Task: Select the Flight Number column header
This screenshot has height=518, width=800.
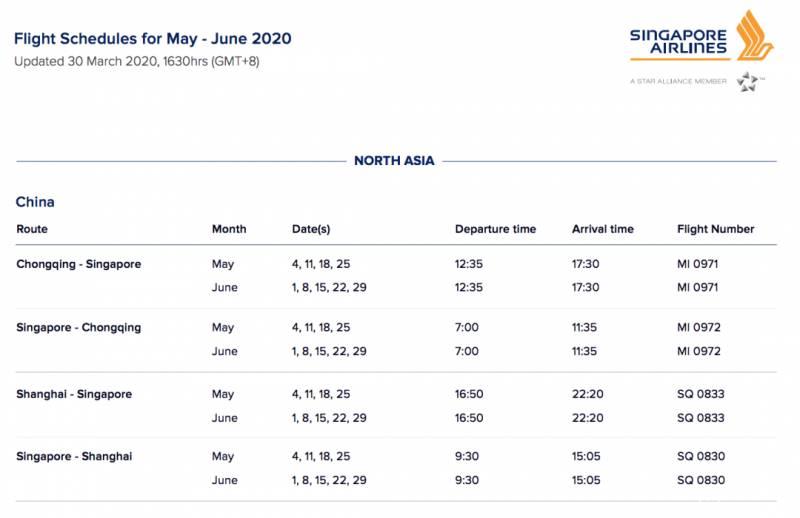Action: [x=715, y=229]
